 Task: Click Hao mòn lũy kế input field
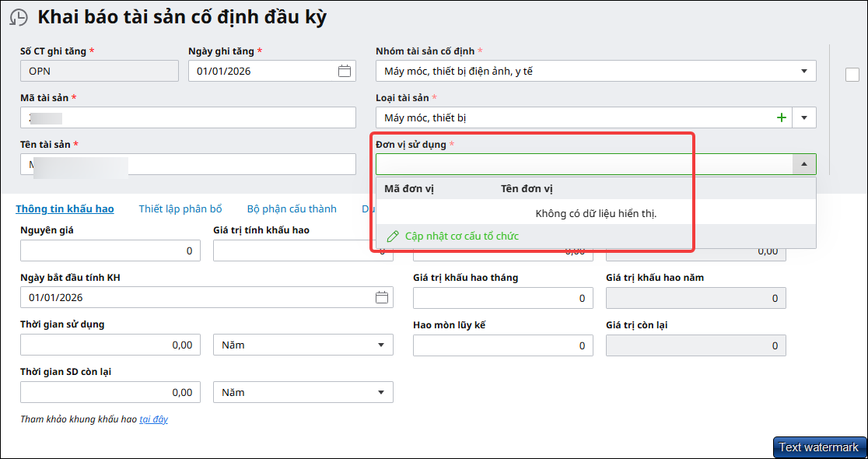point(503,345)
